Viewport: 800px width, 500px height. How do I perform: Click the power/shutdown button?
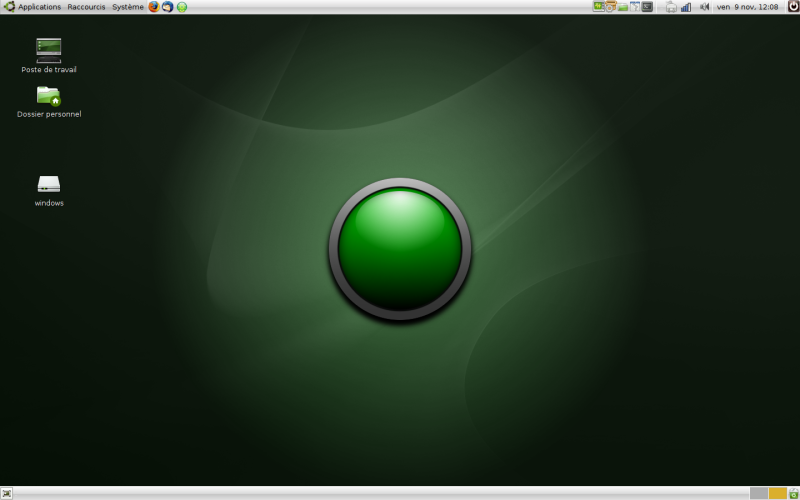coord(793,7)
